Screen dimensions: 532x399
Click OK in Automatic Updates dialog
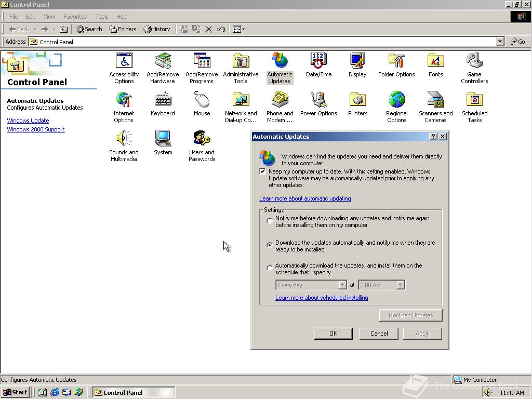[x=333, y=334]
